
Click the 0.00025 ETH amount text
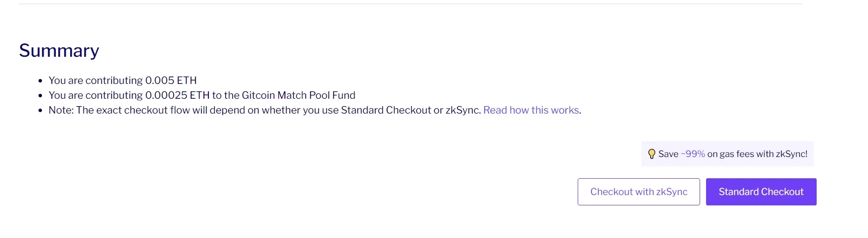click(177, 95)
